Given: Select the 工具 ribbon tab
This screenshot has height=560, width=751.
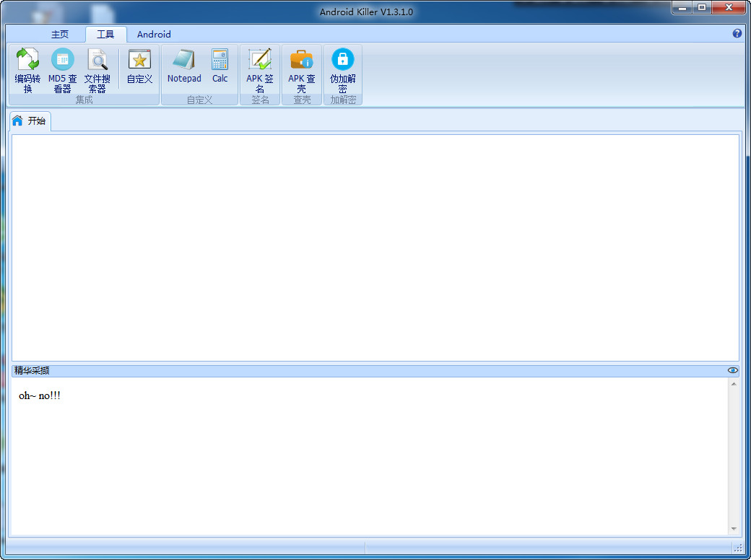Looking at the screenshot, I should [x=105, y=35].
